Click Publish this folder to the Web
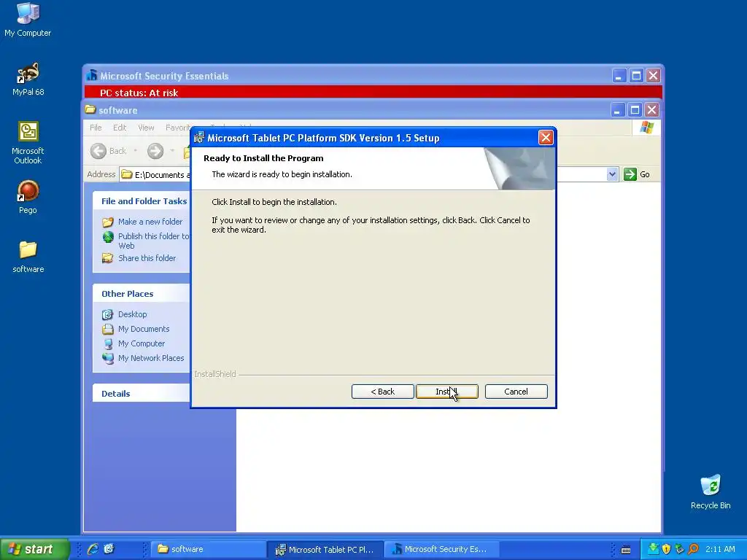 pyautogui.click(x=153, y=241)
